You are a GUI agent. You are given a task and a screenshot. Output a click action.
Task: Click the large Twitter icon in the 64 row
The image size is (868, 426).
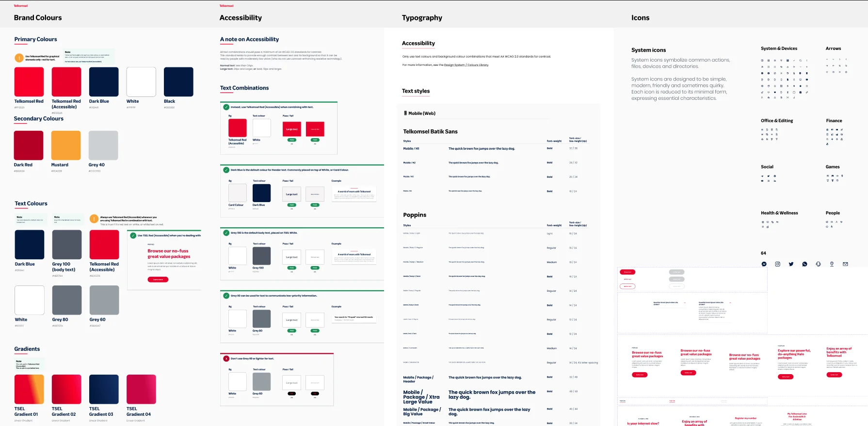tap(791, 264)
